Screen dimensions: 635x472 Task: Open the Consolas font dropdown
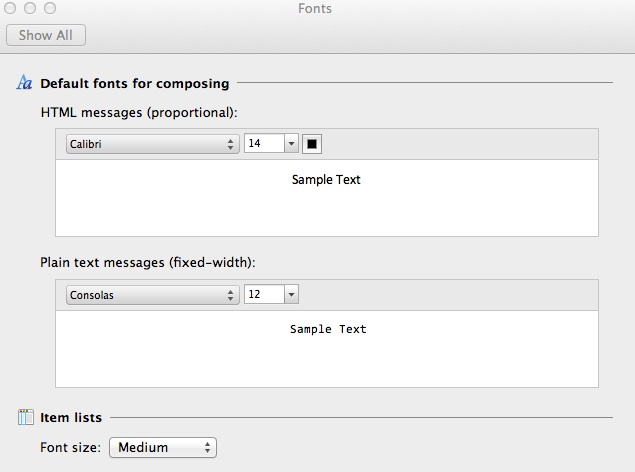click(151, 295)
